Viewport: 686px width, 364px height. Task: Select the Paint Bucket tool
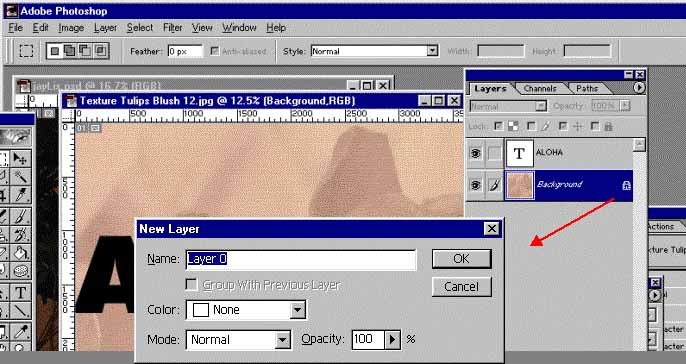(21, 252)
